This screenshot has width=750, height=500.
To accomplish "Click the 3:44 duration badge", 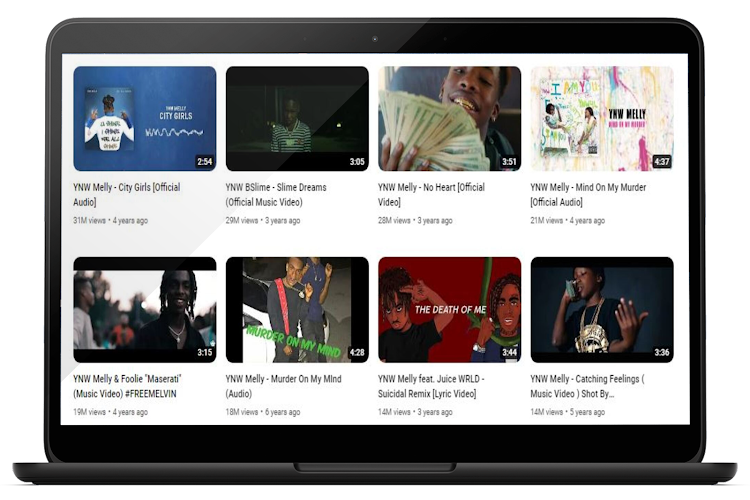I will click(509, 352).
